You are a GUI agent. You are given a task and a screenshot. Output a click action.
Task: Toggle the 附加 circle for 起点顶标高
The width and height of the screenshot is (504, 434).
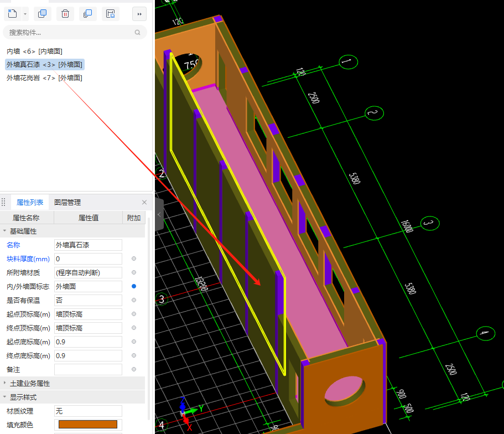pyautogui.click(x=134, y=314)
